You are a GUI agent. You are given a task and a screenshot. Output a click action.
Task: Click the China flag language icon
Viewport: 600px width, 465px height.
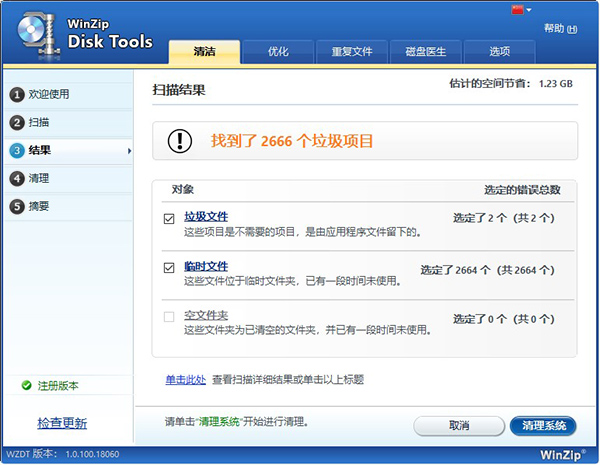tap(516, 10)
